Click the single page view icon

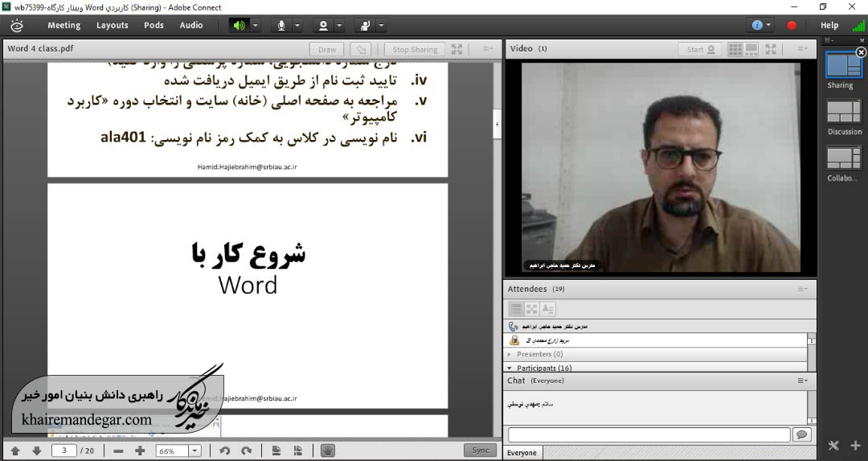[276, 451]
